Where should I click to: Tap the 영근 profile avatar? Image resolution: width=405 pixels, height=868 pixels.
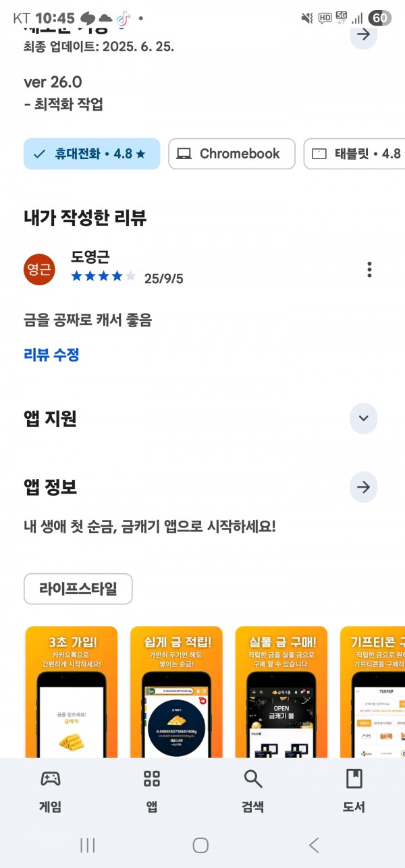[x=39, y=270]
